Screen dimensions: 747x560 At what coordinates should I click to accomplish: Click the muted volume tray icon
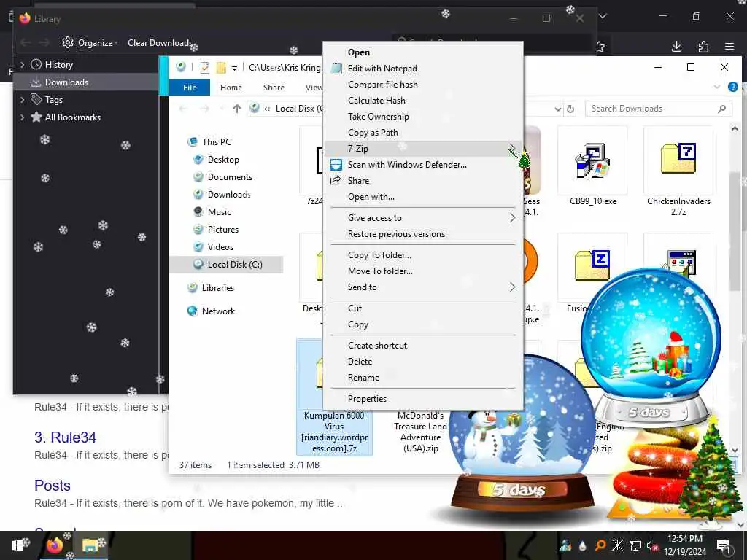[x=651, y=545]
